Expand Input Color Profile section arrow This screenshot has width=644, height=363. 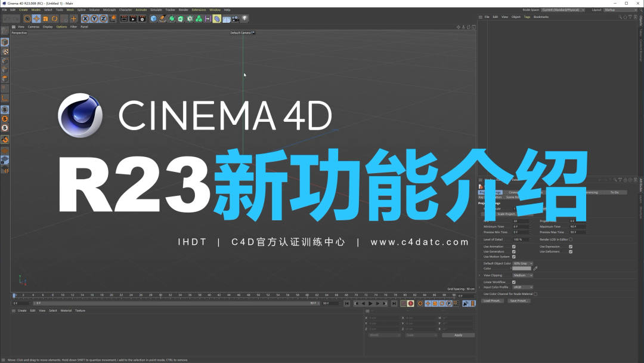point(479,287)
